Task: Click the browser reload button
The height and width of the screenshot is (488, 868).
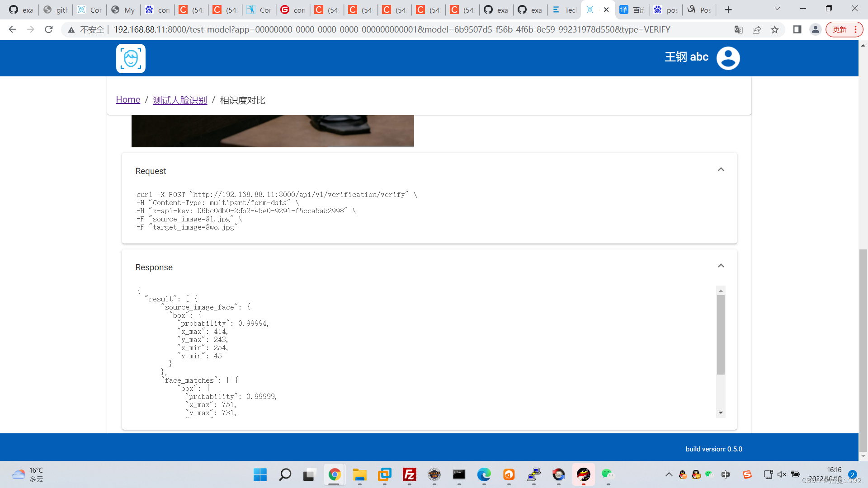Action: pos(49,30)
